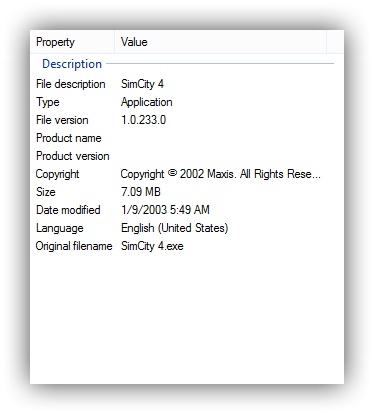Select the 7.09 MB size value

(x=141, y=192)
